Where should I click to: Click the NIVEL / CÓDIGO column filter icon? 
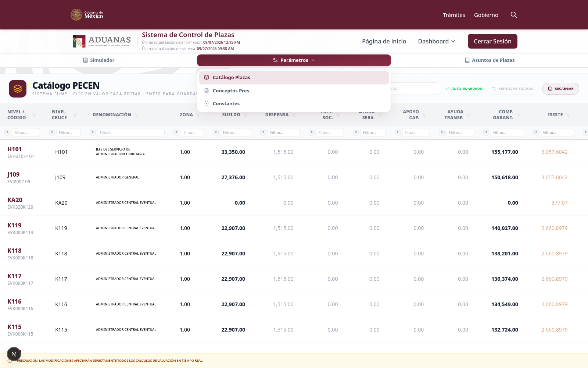point(34,115)
